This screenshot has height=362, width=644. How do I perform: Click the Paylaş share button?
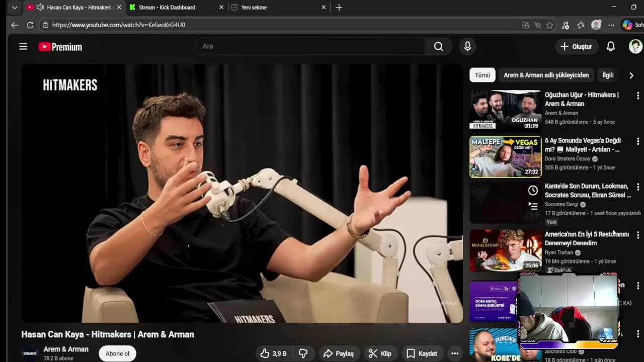click(339, 353)
